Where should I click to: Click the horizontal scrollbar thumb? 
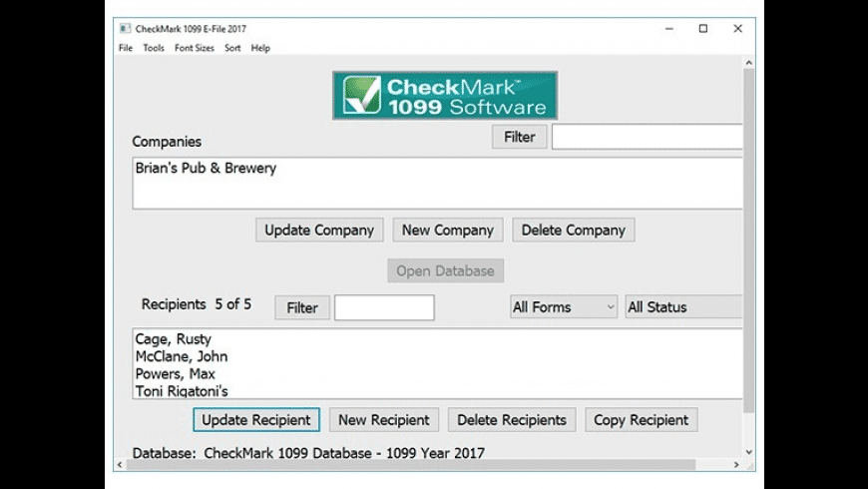click(411, 465)
